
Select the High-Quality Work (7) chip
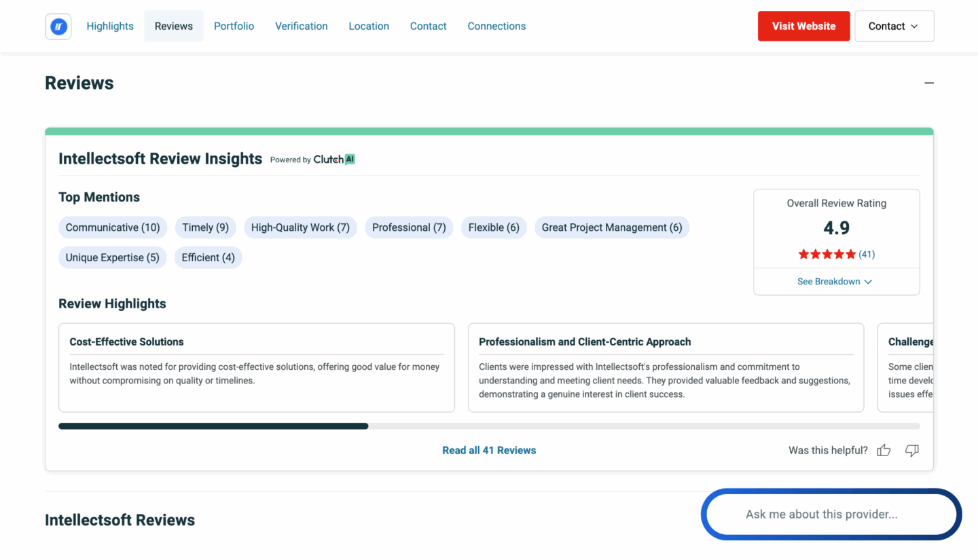point(300,227)
